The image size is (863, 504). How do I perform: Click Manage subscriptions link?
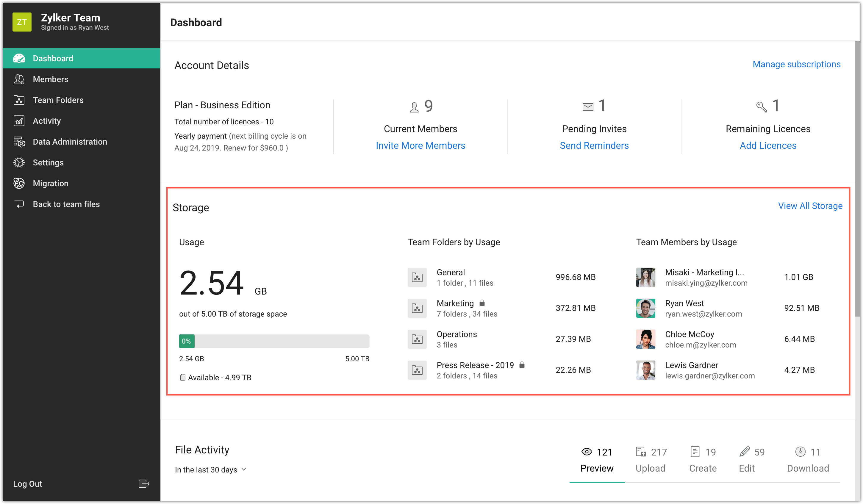point(796,64)
